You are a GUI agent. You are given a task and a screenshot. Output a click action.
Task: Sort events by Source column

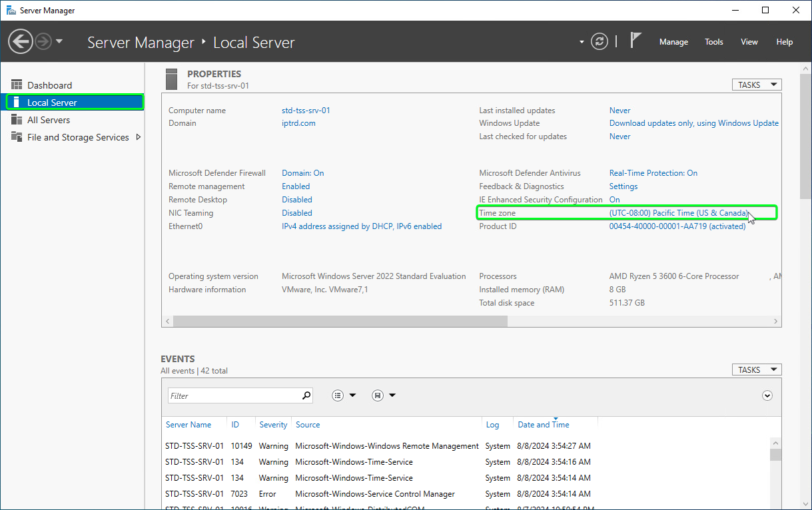click(308, 425)
